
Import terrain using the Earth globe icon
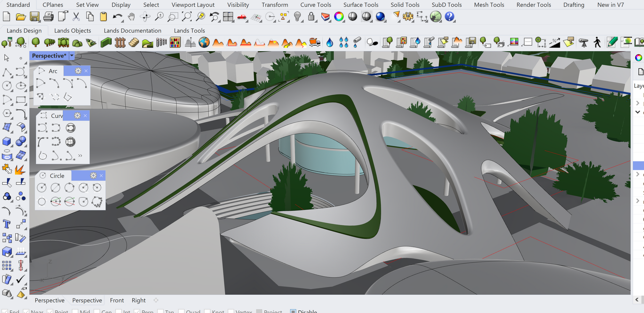tap(204, 43)
